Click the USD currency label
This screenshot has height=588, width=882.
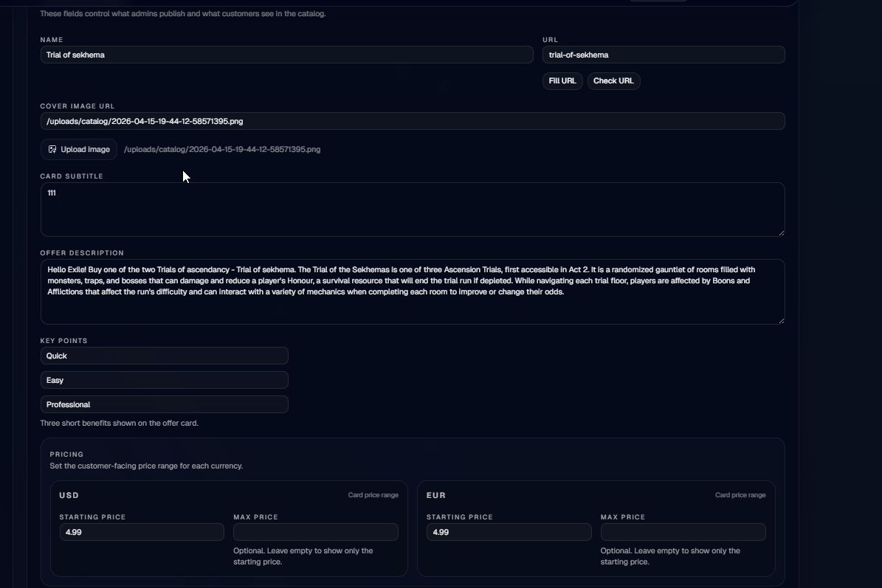pyautogui.click(x=69, y=495)
